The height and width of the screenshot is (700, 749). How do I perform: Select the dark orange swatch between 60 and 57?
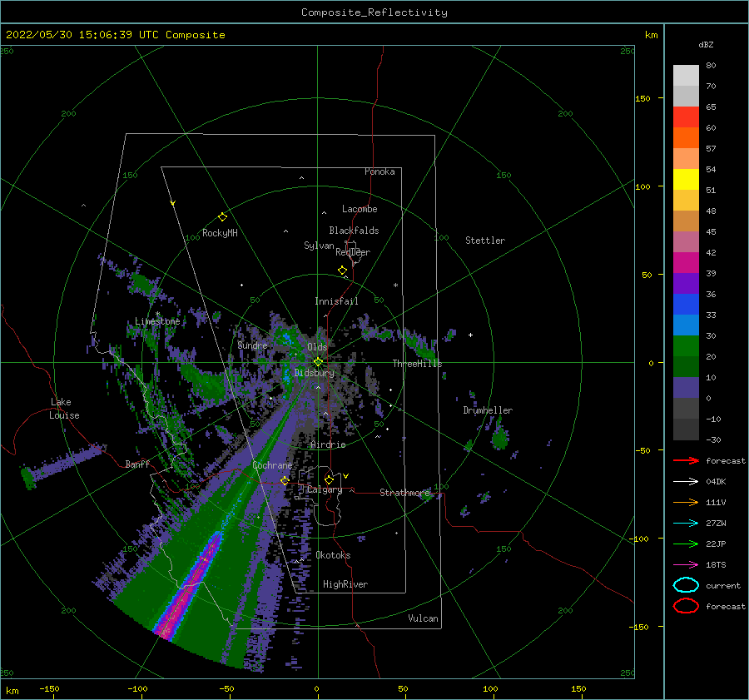point(686,138)
